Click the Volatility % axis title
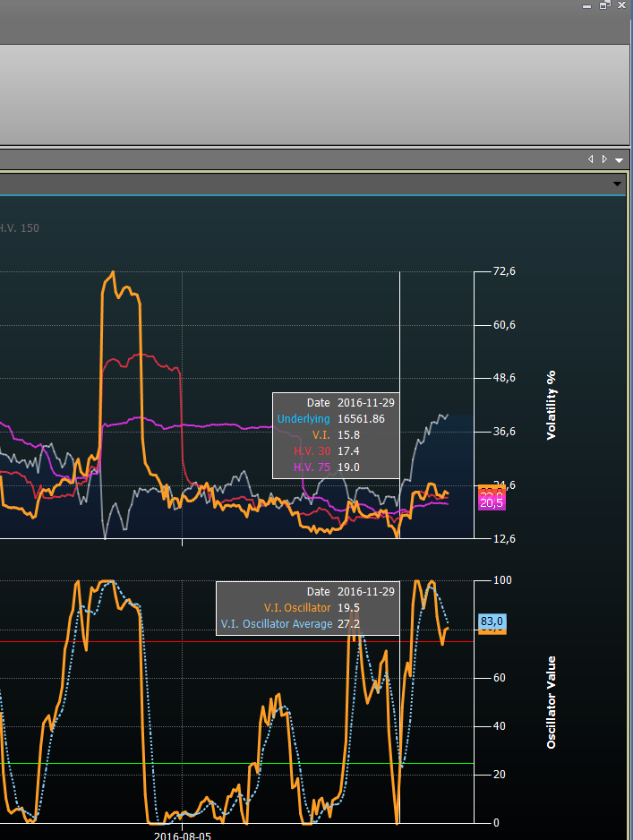 tap(551, 406)
